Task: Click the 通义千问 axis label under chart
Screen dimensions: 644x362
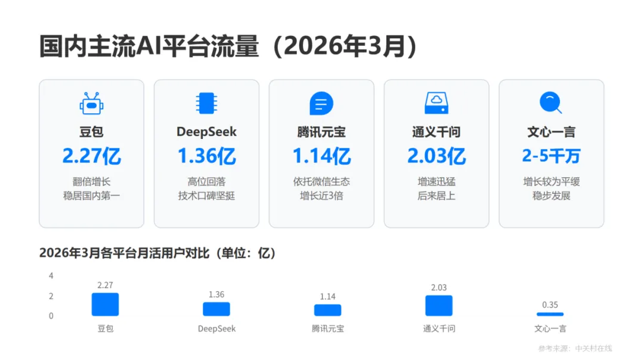Action: tap(439, 329)
